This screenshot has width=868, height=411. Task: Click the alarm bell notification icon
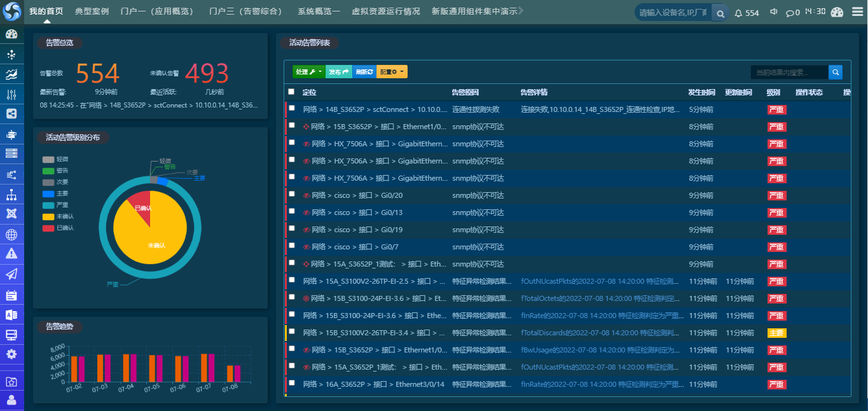[738, 13]
